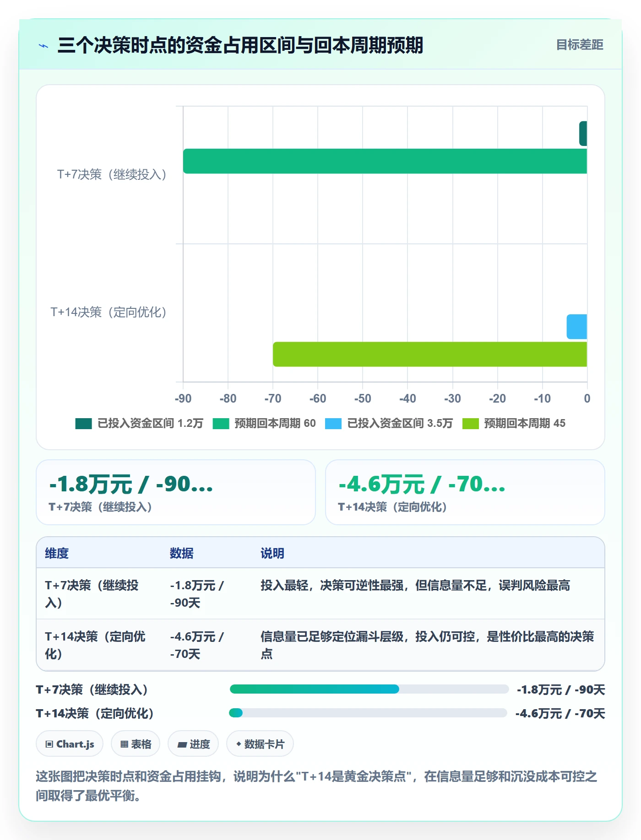Select the -1.8万元 / -90... data card
The width and height of the screenshot is (641, 840).
point(176,492)
